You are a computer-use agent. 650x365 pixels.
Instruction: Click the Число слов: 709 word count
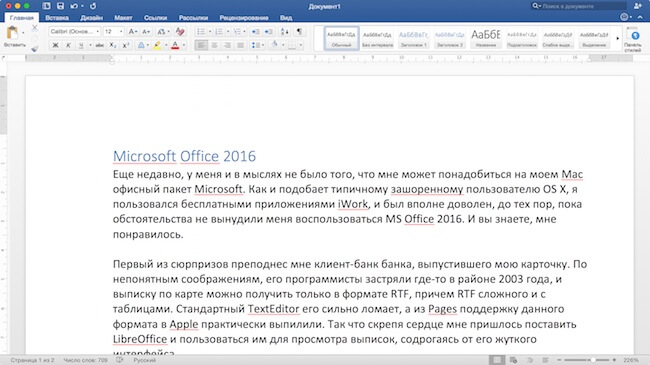click(85, 360)
